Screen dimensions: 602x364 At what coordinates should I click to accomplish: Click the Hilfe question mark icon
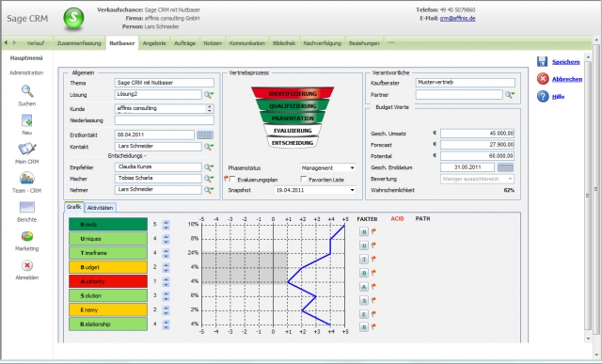tap(543, 96)
